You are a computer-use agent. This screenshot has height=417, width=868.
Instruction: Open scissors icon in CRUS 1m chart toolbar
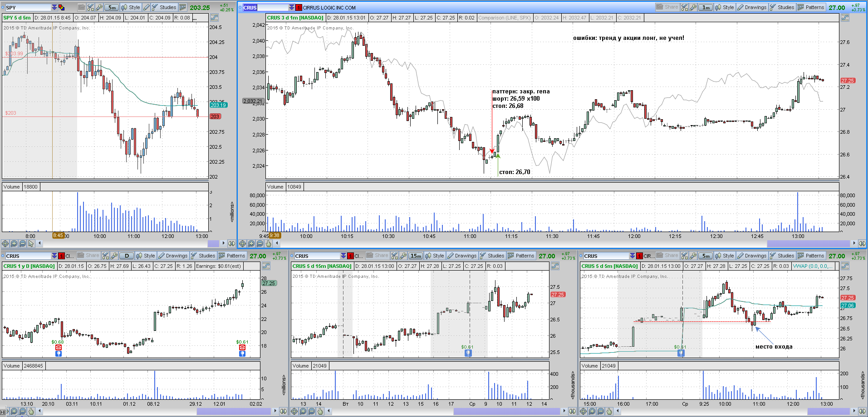pyautogui.click(x=685, y=7)
